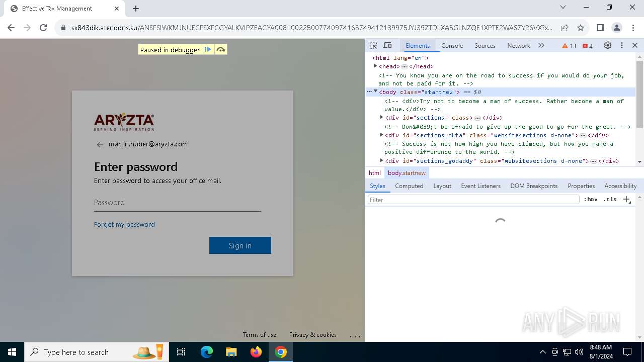Image resolution: width=644 pixels, height=362 pixels.
Task: Open the Styles pane tab
Action: point(377,186)
